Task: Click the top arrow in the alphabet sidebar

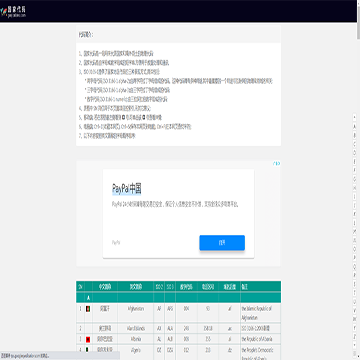Action: pos(354,117)
